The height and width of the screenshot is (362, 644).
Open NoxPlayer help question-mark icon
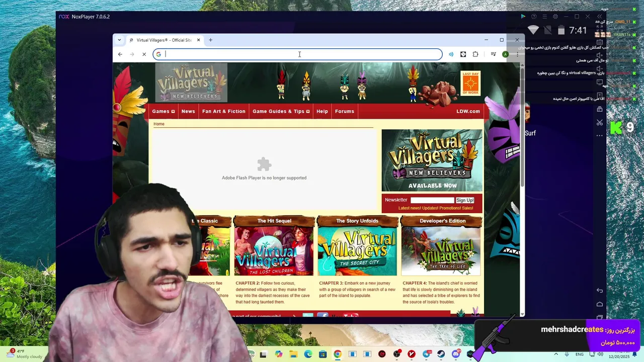[534, 17]
